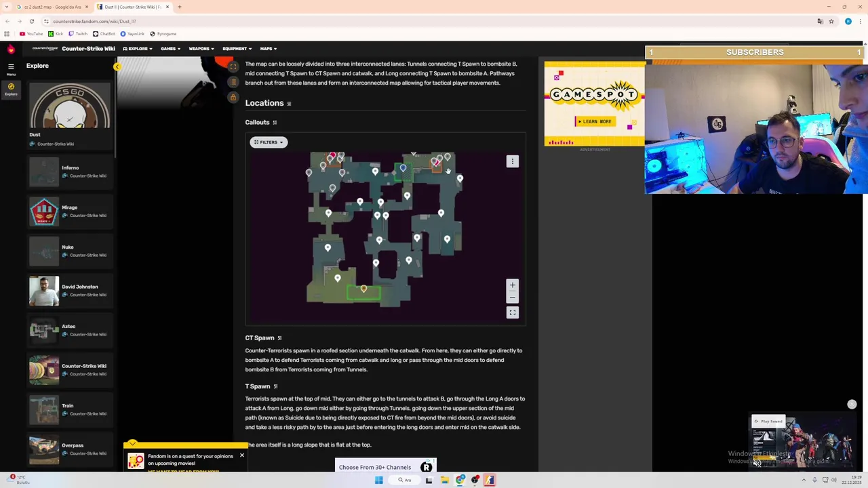Click the edit icon beside T Spawn heading
868x488 pixels.
[275, 386]
